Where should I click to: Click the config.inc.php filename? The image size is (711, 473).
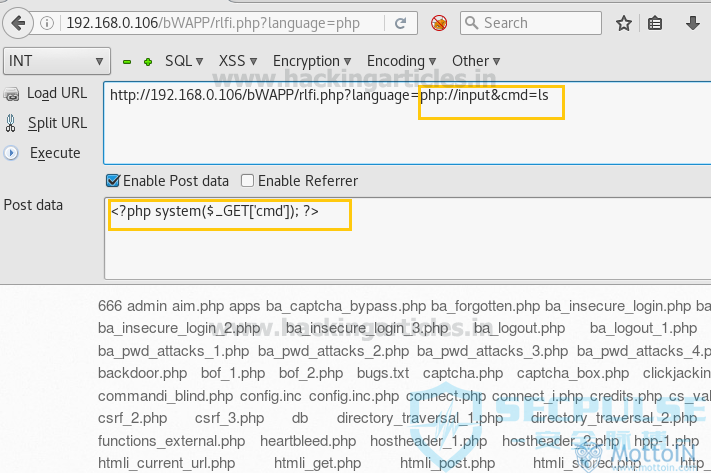(354, 396)
